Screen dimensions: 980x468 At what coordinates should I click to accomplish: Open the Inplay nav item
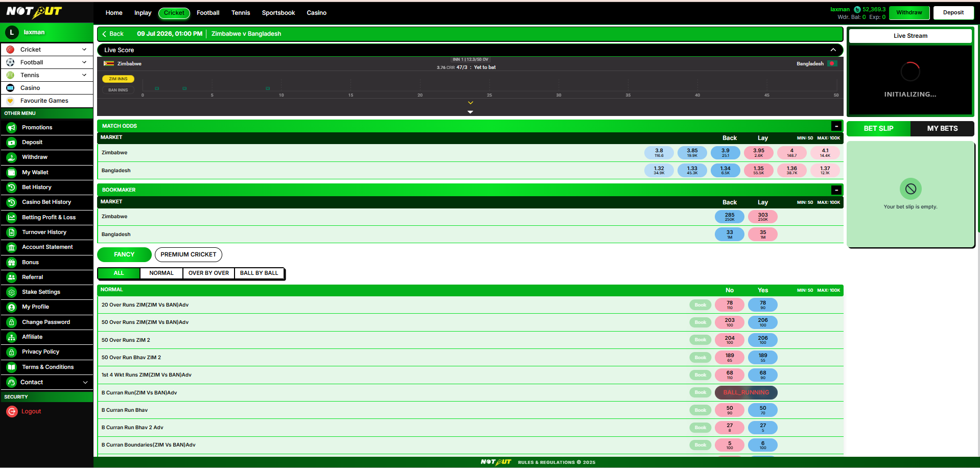coord(143,13)
